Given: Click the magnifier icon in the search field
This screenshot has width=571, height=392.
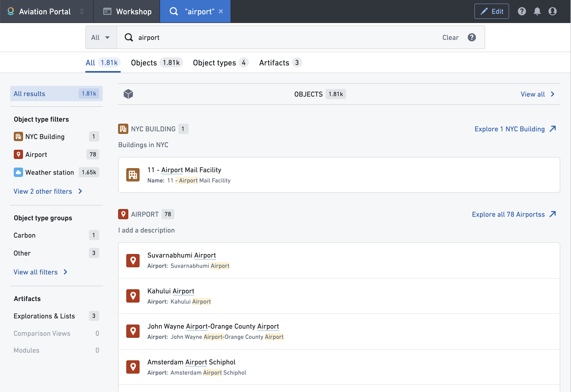Looking at the screenshot, I should click(x=129, y=37).
